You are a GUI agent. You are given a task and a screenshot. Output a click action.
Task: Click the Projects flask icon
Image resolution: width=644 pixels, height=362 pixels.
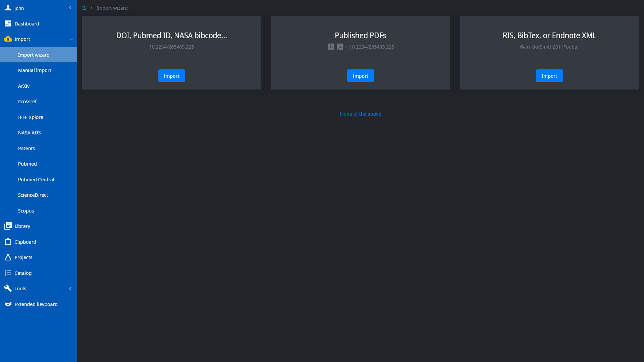tap(8, 257)
